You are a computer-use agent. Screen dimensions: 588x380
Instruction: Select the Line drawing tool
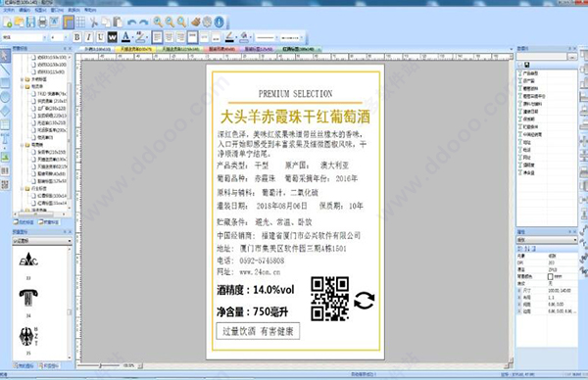click(x=5, y=70)
